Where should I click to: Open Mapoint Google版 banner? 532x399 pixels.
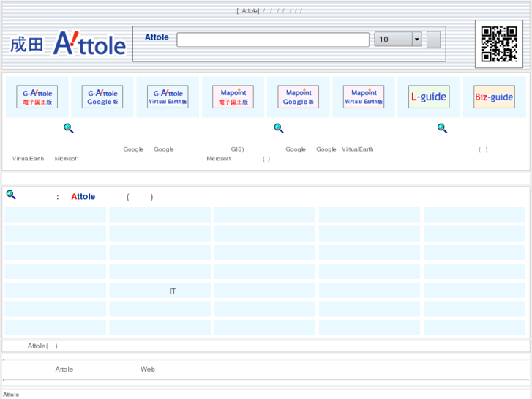click(299, 97)
